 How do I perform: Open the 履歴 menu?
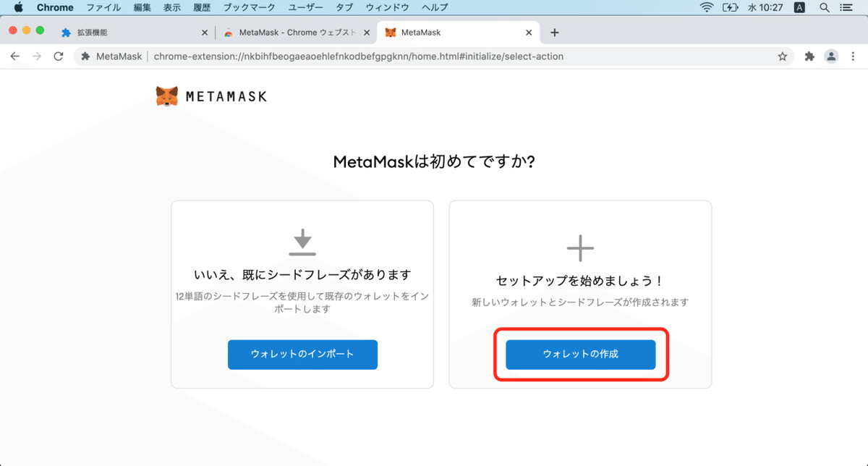pos(202,7)
